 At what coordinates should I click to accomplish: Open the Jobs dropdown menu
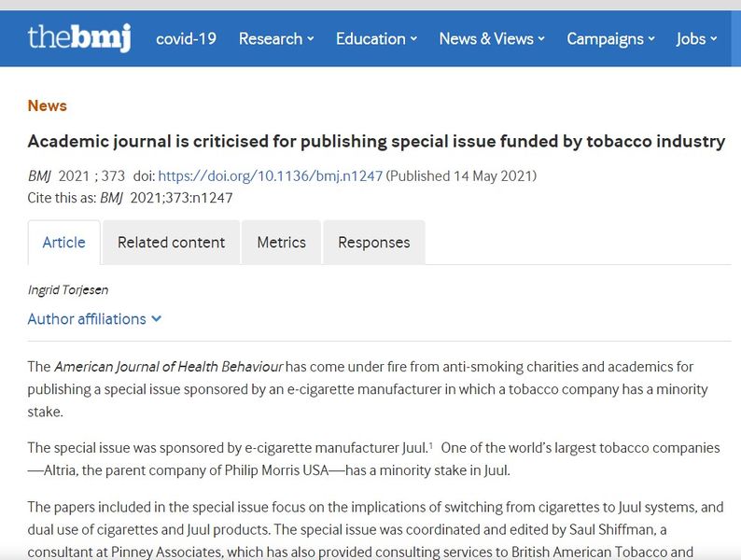click(696, 39)
